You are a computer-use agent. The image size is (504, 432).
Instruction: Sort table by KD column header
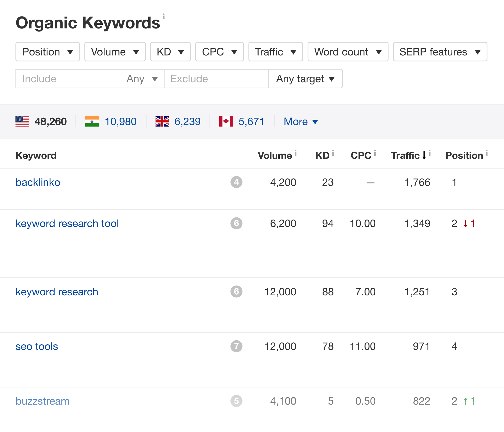coord(322,155)
